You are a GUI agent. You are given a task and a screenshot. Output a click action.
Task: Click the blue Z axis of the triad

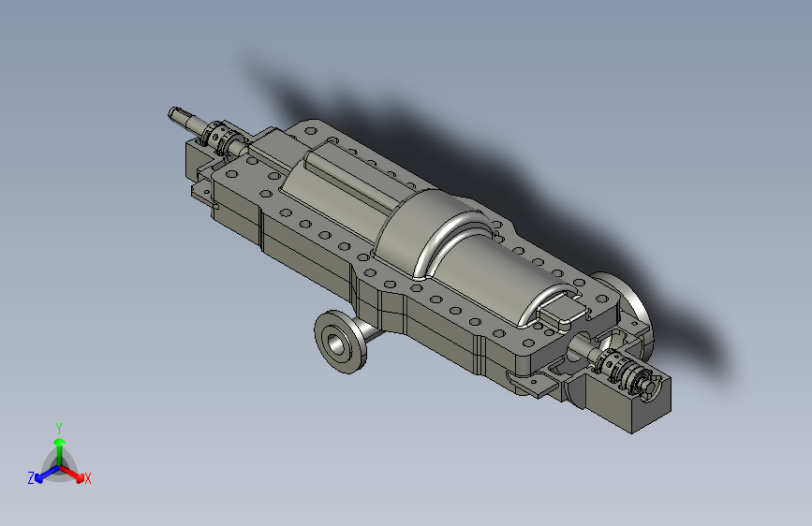click(x=46, y=475)
